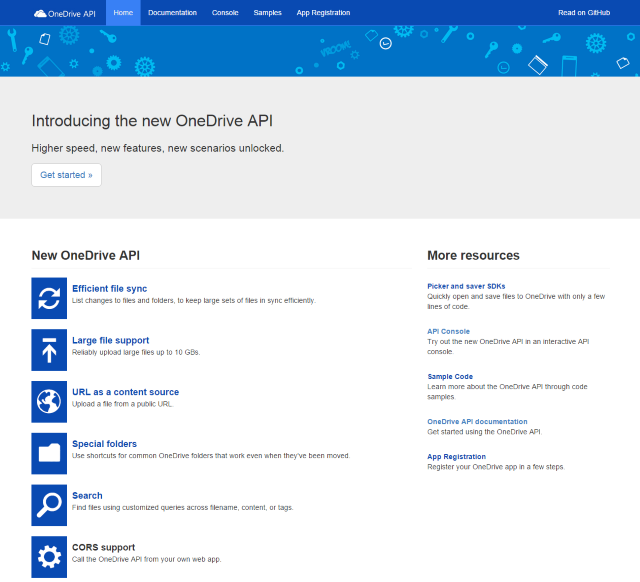Open the Efficient file sync heading link

tap(109, 289)
